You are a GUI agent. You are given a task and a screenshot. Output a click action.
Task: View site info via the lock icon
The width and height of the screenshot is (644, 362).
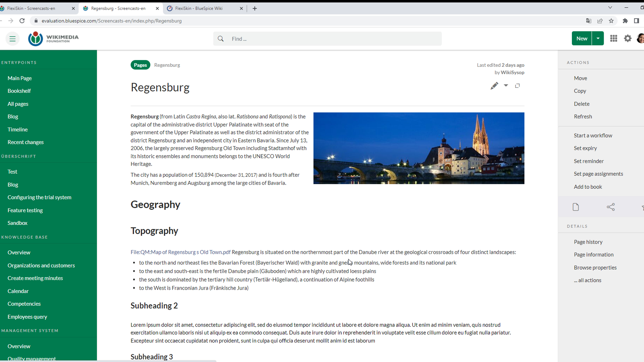coord(36,21)
